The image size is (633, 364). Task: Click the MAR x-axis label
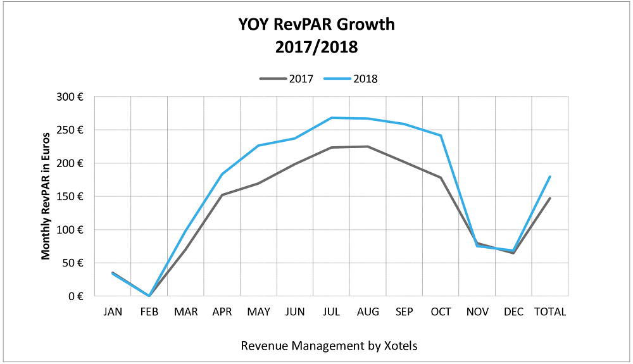185,312
